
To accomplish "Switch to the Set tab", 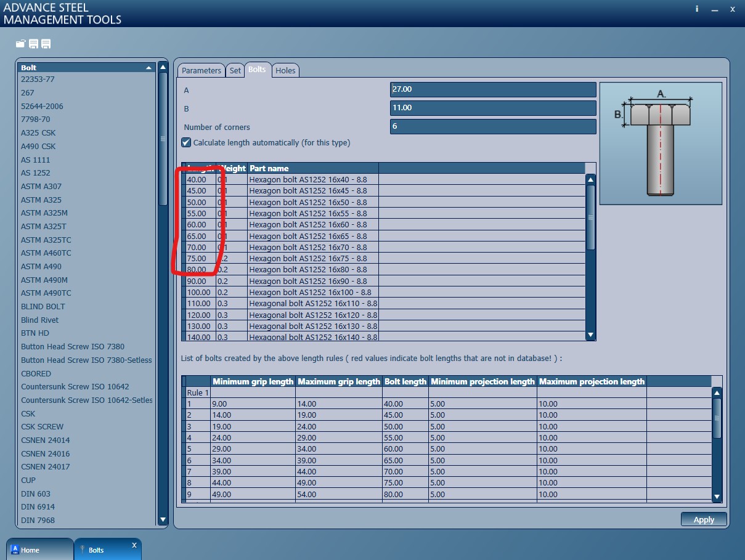I will tap(235, 70).
